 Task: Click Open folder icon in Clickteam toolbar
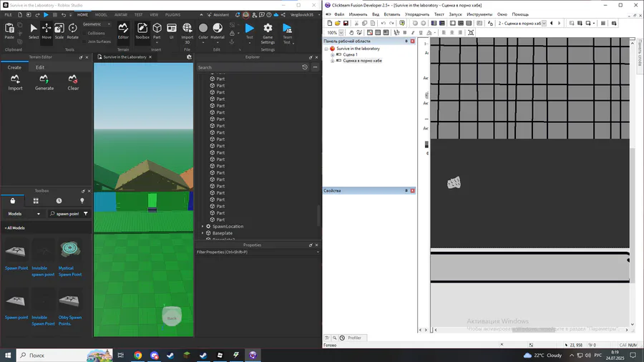(338, 24)
